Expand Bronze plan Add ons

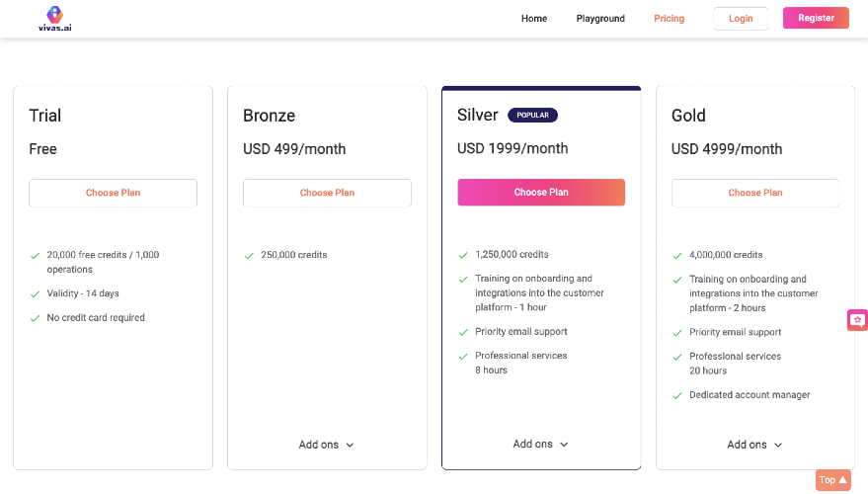[327, 445]
